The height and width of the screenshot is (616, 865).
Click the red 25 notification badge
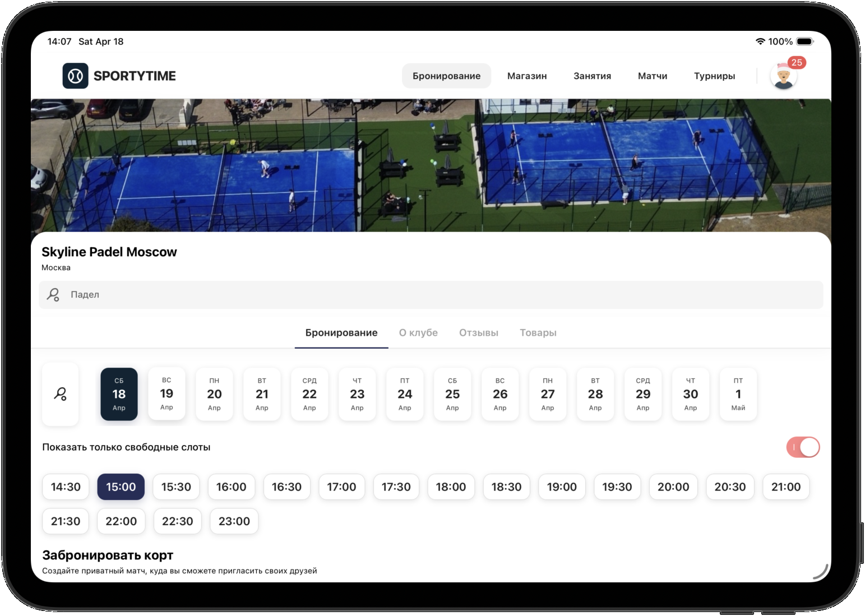pos(797,62)
